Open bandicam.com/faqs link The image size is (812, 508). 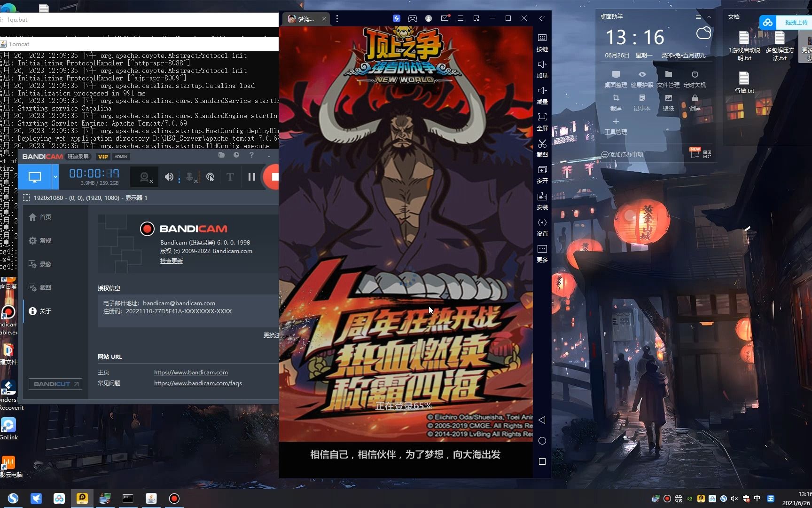(x=198, y=383)
